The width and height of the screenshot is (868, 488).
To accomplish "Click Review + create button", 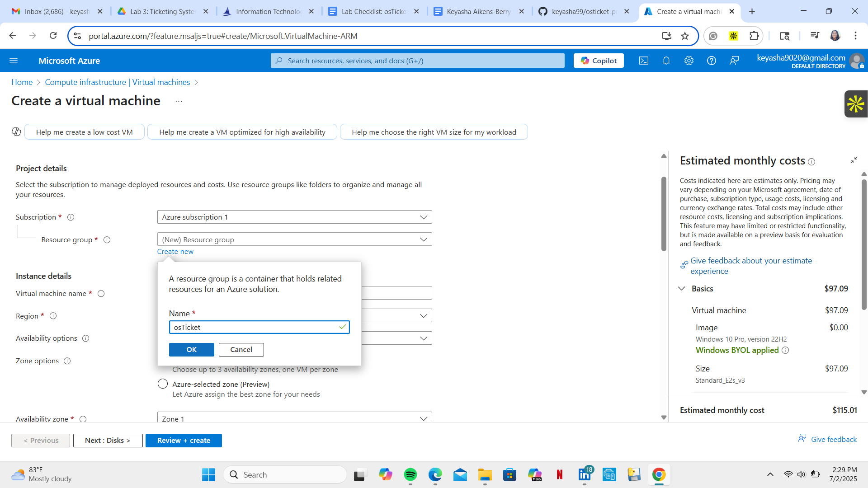I will [184, 441].
